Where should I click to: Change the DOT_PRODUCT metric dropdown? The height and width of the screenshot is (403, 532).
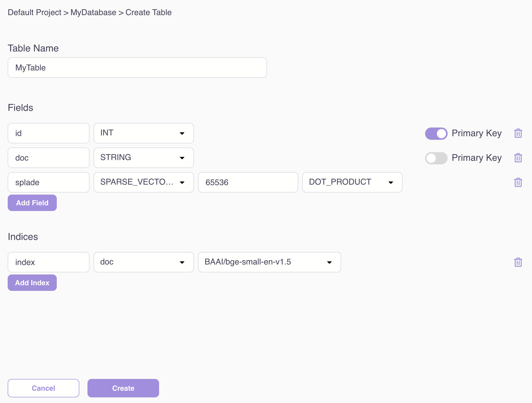pos(352,182)
